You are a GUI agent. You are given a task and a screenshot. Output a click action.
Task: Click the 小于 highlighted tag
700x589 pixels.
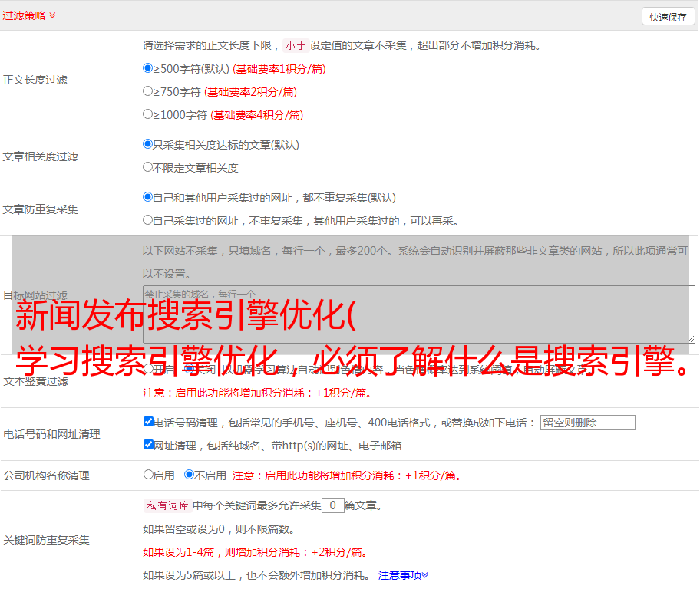296,45
